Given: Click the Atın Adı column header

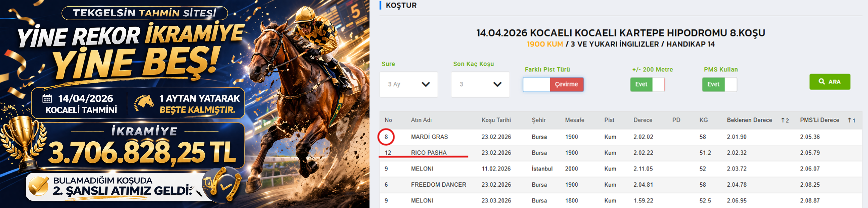Looking at the screenshot, I should point(421,120).
